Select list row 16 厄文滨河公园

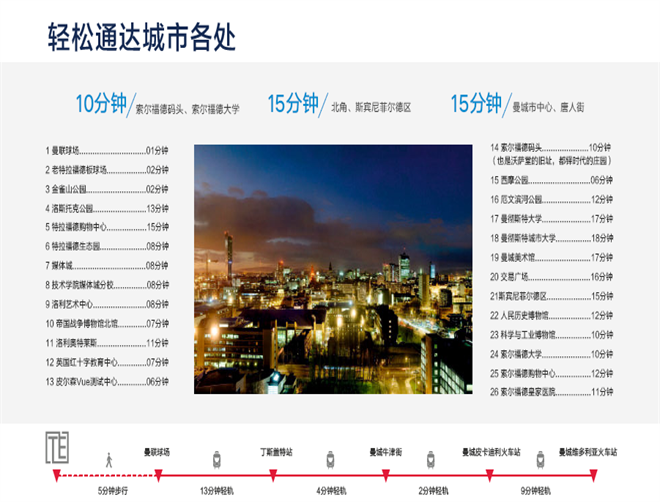pyautogui.click(x=551, y=199)
